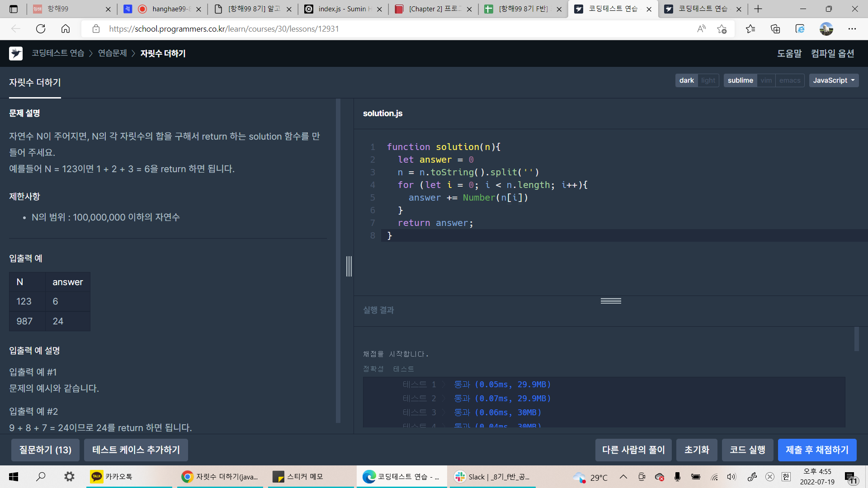Open browser settings three-dot menu
The image size is (868, 488).
[852, 29]
